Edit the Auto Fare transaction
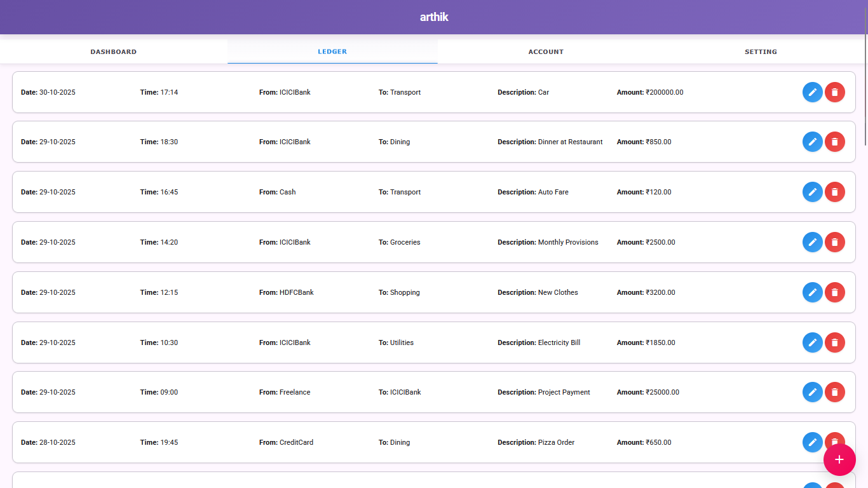 pyautogui.click(x=812, y=192)
